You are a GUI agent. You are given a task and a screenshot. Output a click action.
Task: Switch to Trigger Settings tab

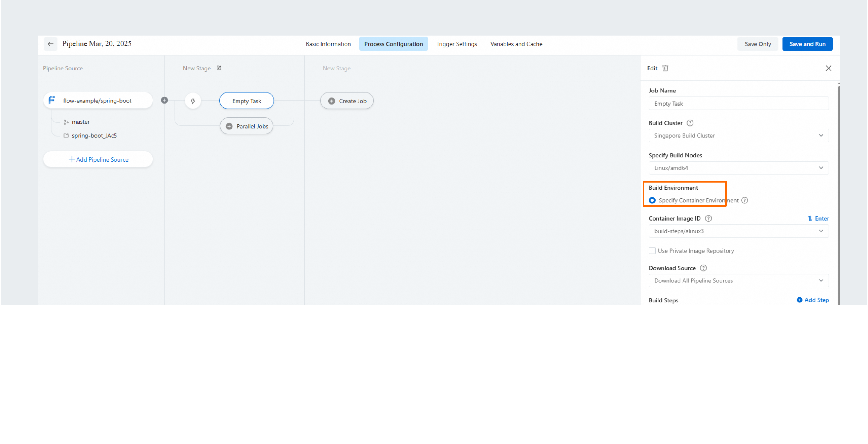click(x=457, y=44)
